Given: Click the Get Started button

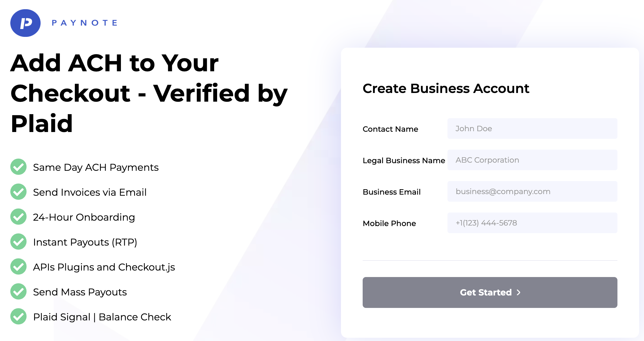Looking at the screenshot, I should (490, 292).
